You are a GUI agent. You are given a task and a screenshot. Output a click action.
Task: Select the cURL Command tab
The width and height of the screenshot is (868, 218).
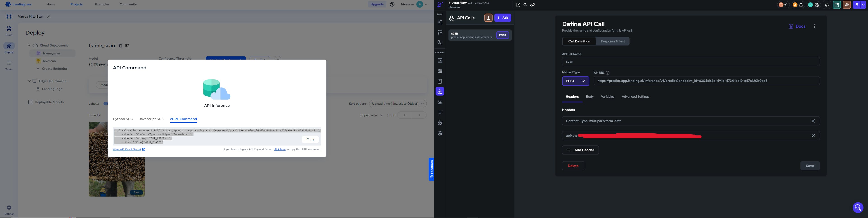[x=183, y=119]
